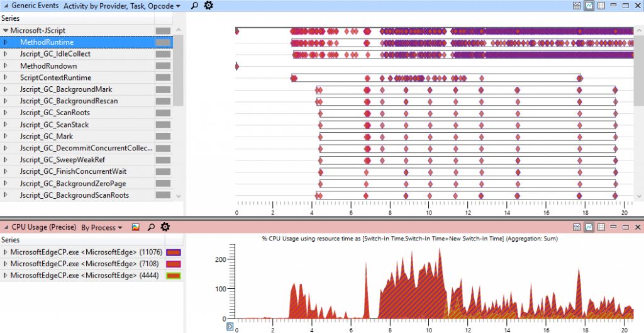Show graph only in CPU Usage panel
644x333 pixels.
589,227
